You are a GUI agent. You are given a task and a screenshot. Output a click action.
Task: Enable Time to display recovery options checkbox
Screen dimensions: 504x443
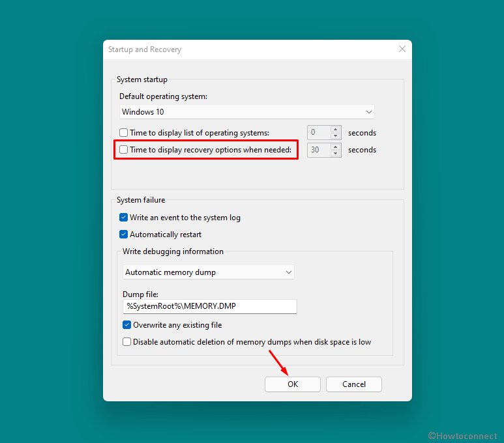point(124,150)
